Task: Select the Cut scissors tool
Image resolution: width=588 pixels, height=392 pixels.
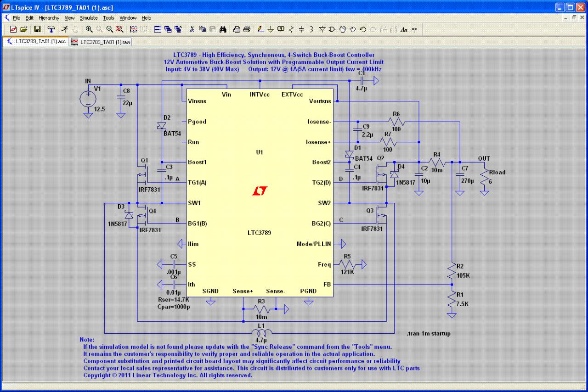Action: point(192,29)
